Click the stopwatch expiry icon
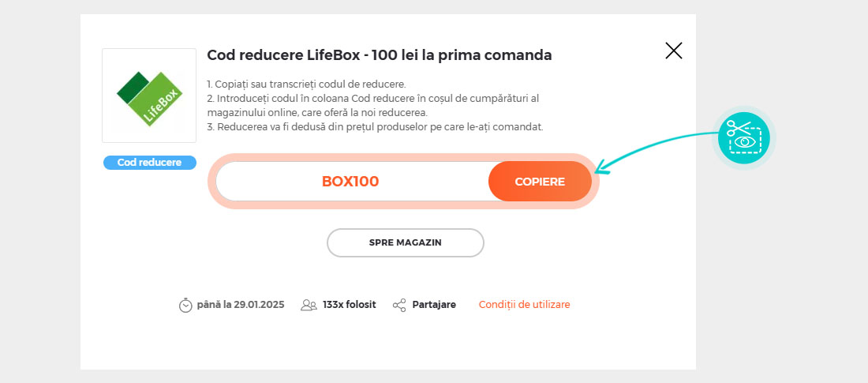 [185, 305]
